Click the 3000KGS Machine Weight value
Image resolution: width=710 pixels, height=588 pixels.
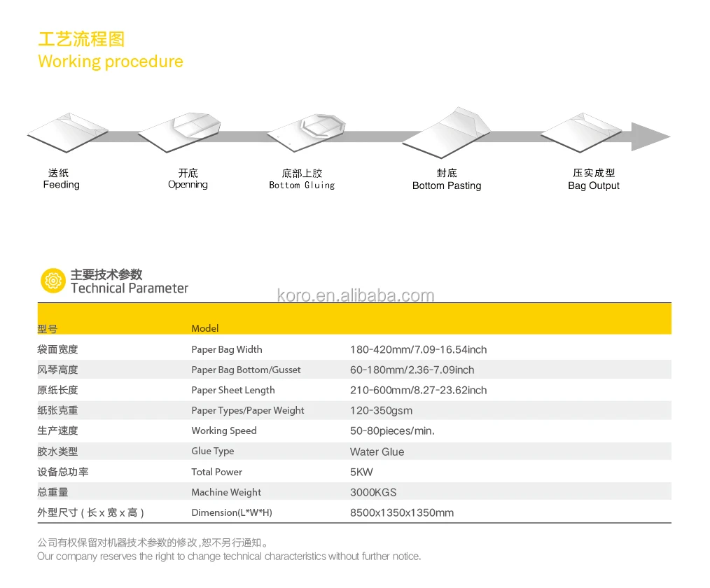click(373, 492)
